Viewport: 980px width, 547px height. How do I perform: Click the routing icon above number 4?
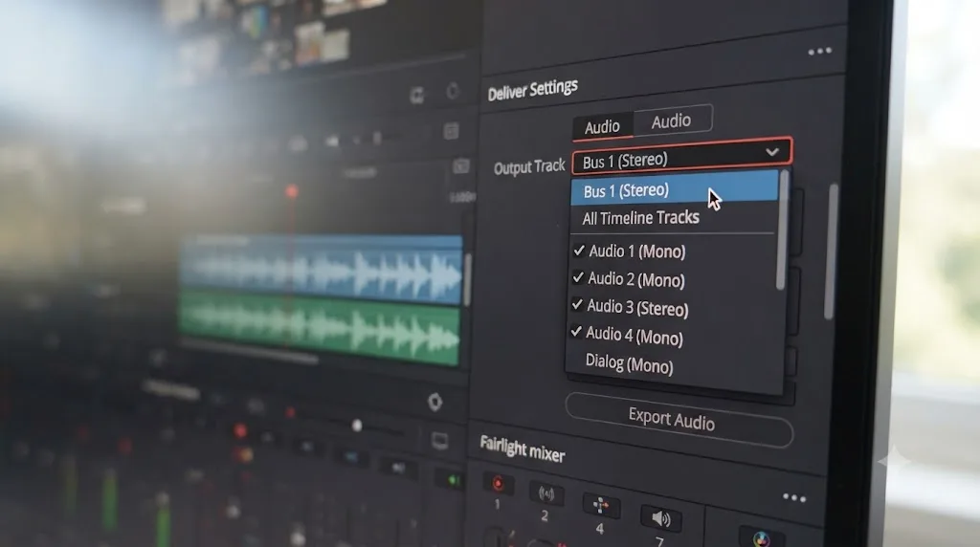601,506
